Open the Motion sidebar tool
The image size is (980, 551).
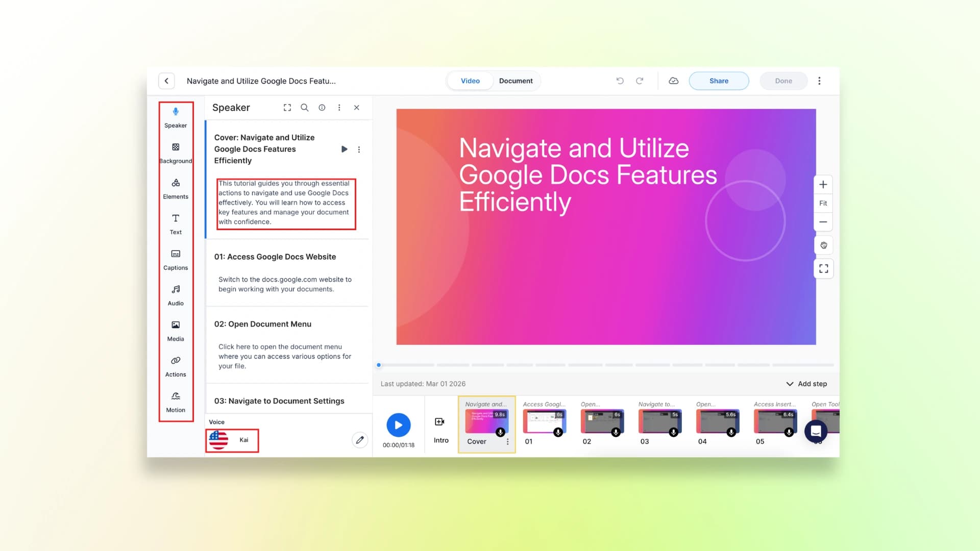(x=176, y=402)
